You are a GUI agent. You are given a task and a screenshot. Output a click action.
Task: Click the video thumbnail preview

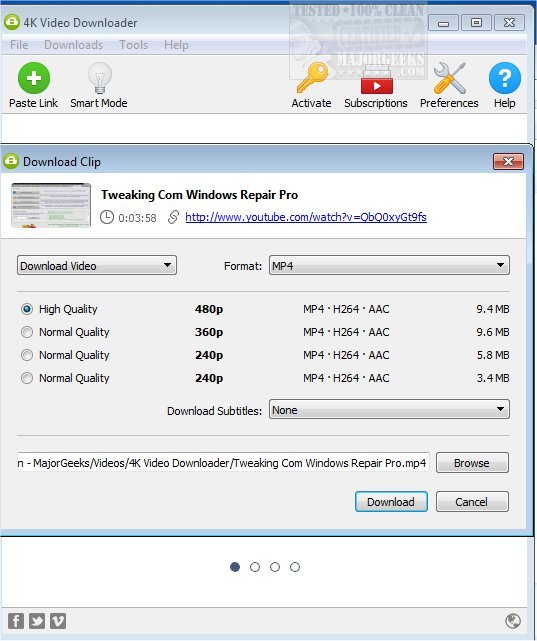[51, 205]
